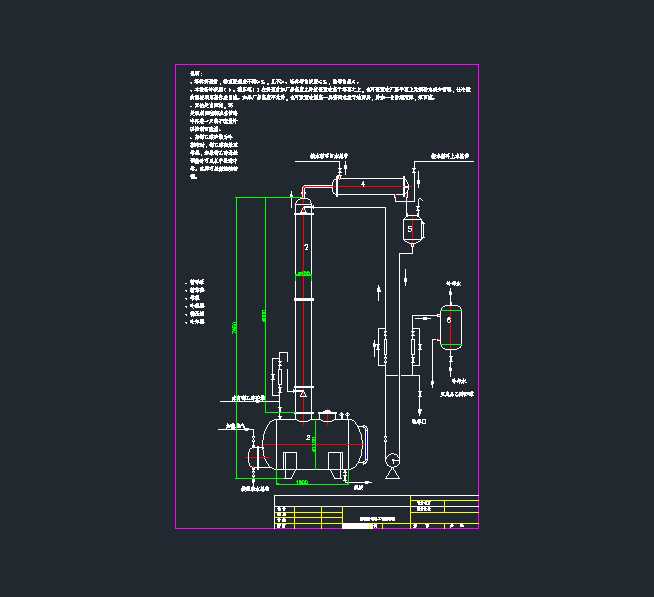
Task: Click the drawing title block at bottom
Action: coord(377,512)
